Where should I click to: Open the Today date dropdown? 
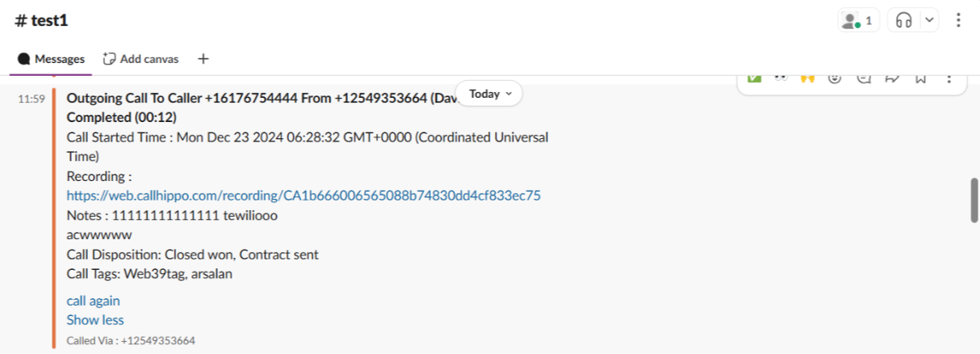(x=489, y=94)
